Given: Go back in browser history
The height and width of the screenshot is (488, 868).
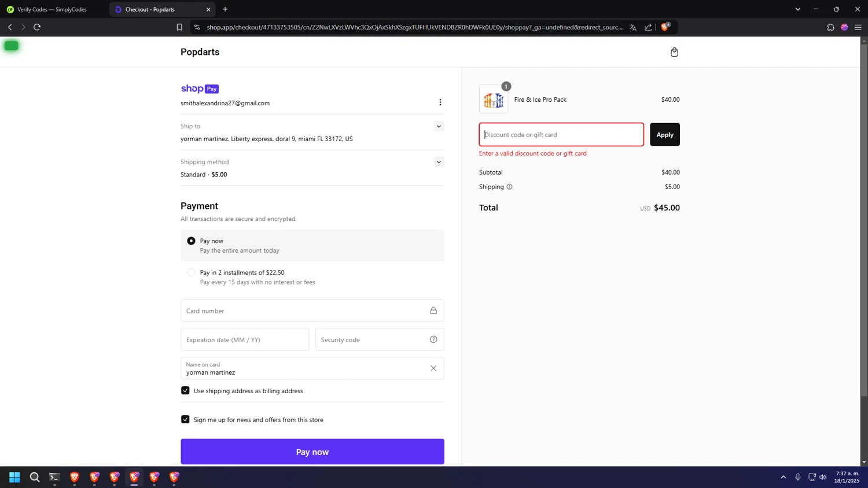Looking at the screenshot, I should (x=10, y=27).
